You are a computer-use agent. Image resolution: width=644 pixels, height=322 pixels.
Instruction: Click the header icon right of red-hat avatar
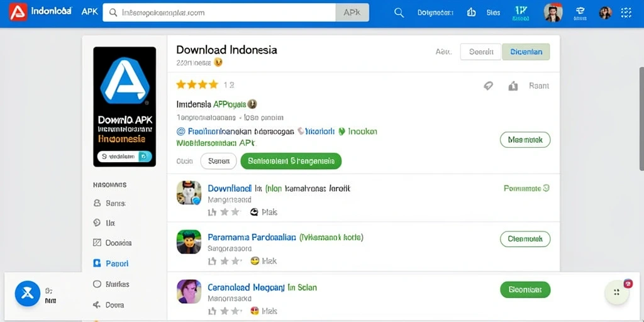[x=580, y=13]
